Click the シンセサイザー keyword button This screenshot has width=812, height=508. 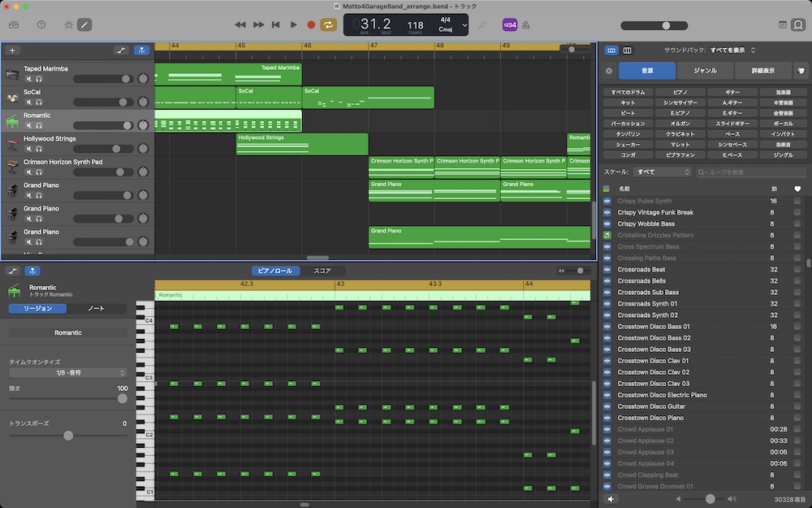679,102
